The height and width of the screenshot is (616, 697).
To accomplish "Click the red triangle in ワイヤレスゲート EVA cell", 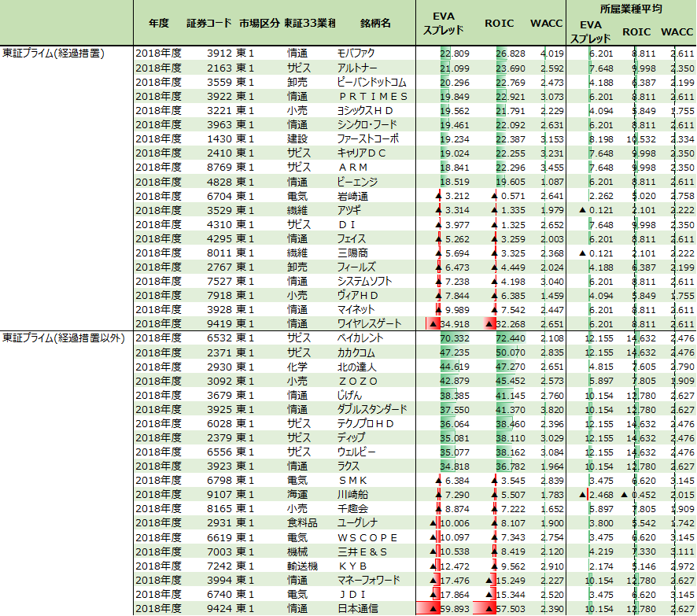I will [433, 323].
